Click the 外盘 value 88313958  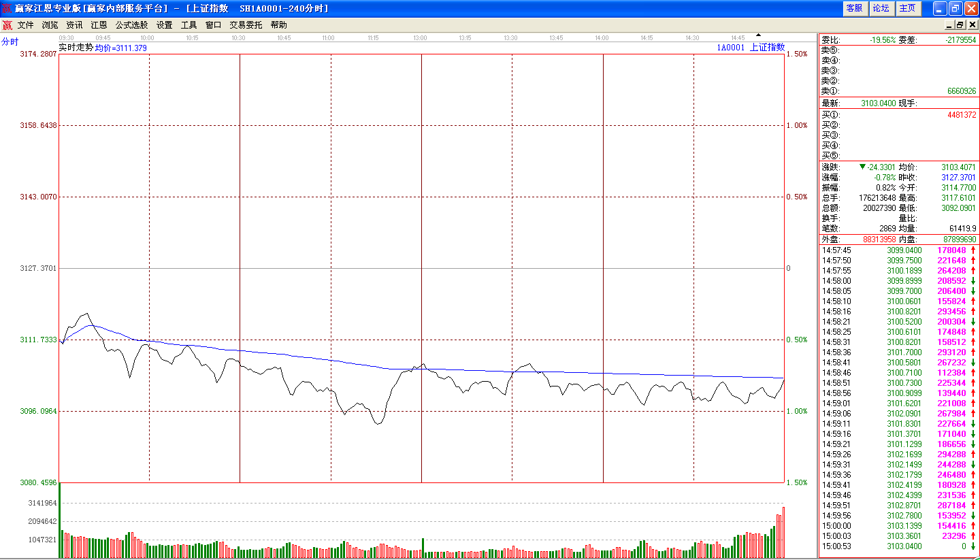click(879, 240)
